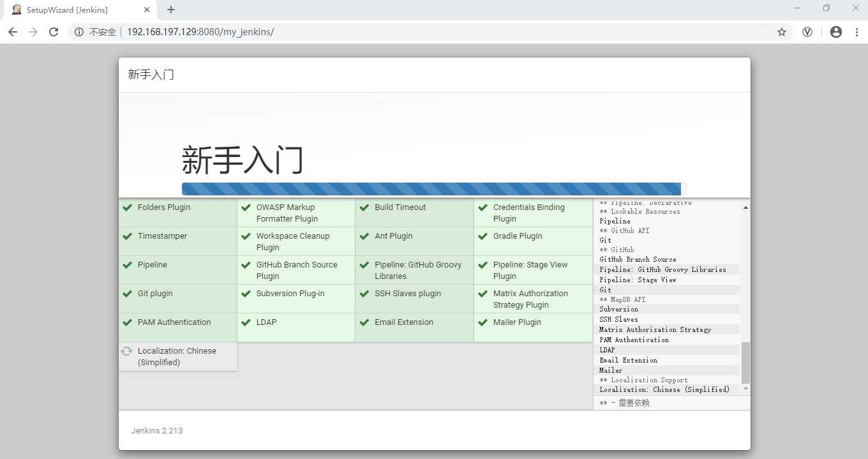Click "SSH Slaves" in the install log
The width and height of the screenshot is (868, 459).
click(x=618, y=319)
